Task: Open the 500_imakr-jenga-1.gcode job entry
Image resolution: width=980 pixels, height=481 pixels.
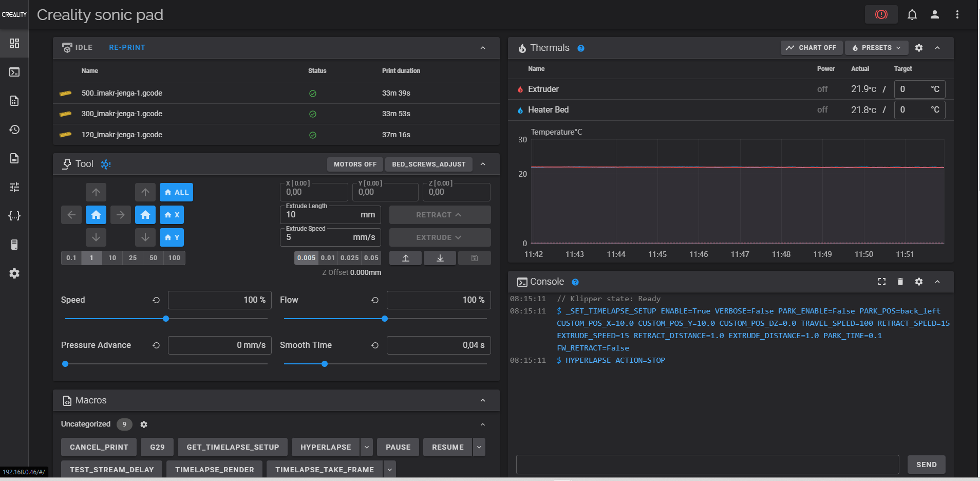Action: point(122,93)
